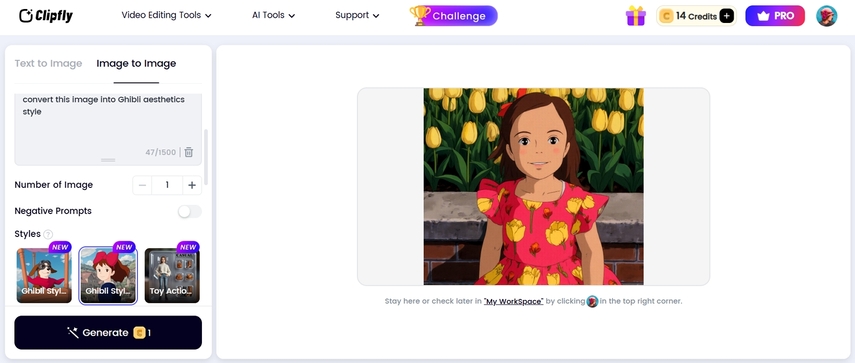Click the Number of Image label
855x363 pixels.
pyautogui.click(x=53, y=185)
